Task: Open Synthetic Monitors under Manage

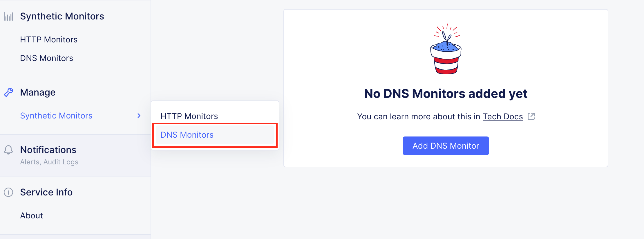Action: 56,116
